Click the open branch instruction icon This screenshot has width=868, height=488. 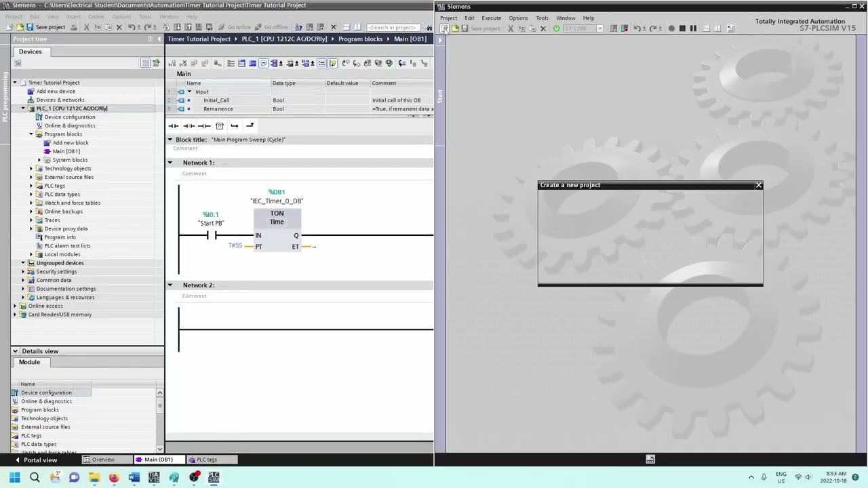click(234, 125)
